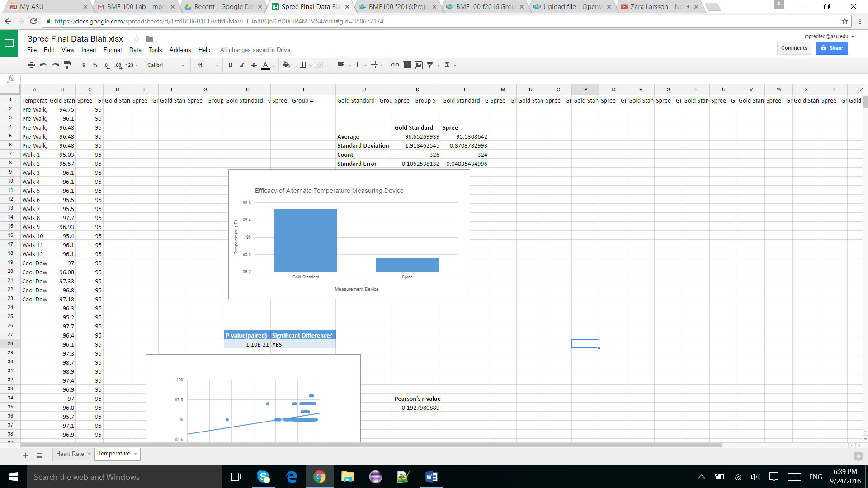868x488 pixels.
Task: Click the blue Share button
Action: [x=831, y=48]
